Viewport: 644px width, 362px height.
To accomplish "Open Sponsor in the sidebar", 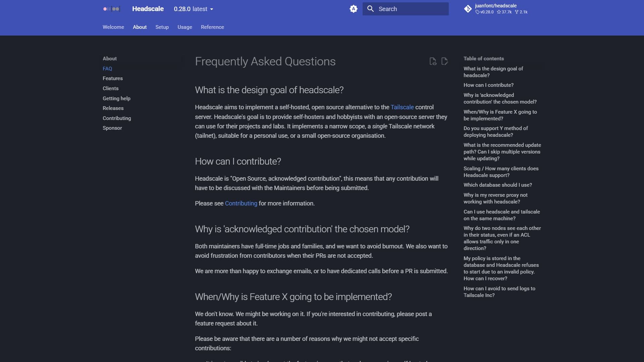I will pos(112,128).
